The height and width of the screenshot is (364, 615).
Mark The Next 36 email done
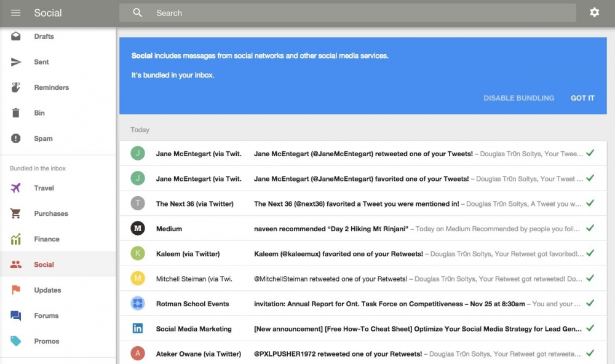590,203
